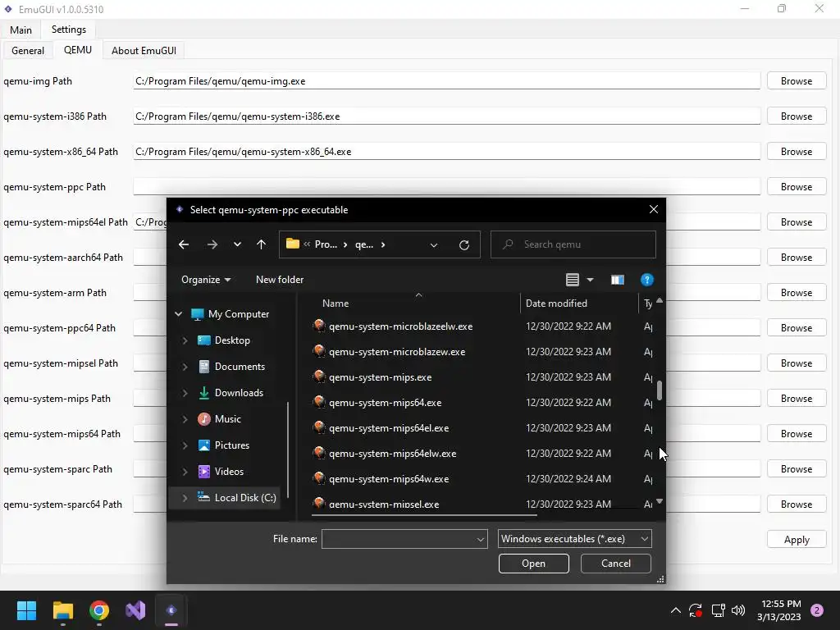The image size is (840, 630).
Task: Select qemu-system-microblazeelw.exe file
Action: (x=393, y=326)
